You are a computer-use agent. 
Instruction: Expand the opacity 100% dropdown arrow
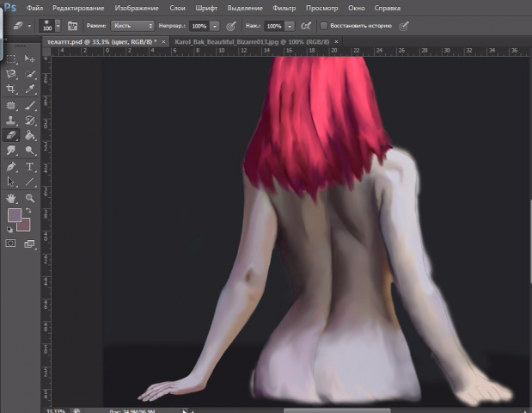214,26
